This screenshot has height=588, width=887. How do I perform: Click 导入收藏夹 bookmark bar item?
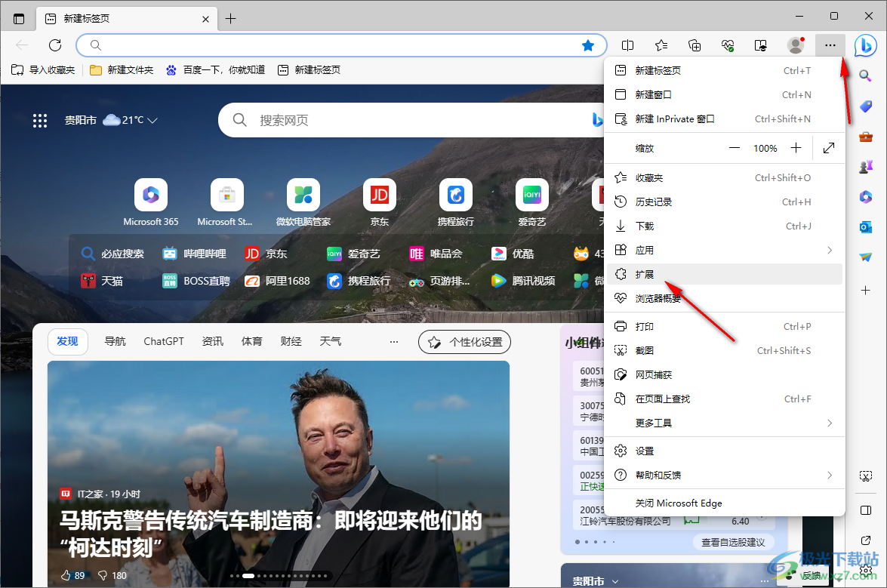click(44, 69)
